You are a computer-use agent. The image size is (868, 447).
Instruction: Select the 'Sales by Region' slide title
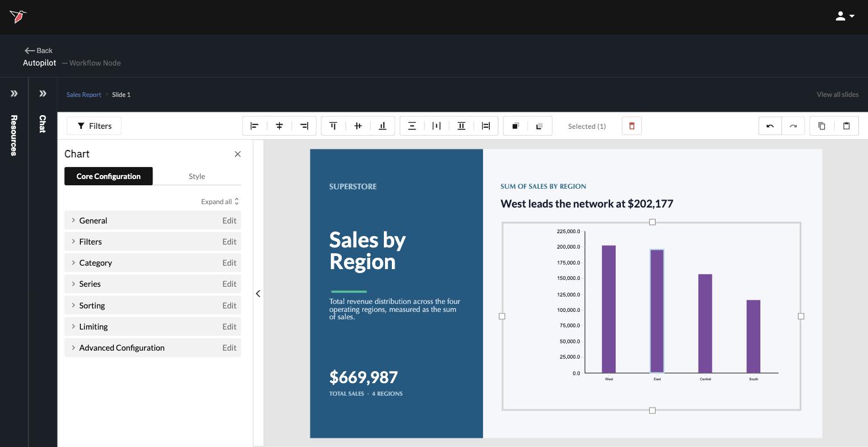tap(367, 251)
